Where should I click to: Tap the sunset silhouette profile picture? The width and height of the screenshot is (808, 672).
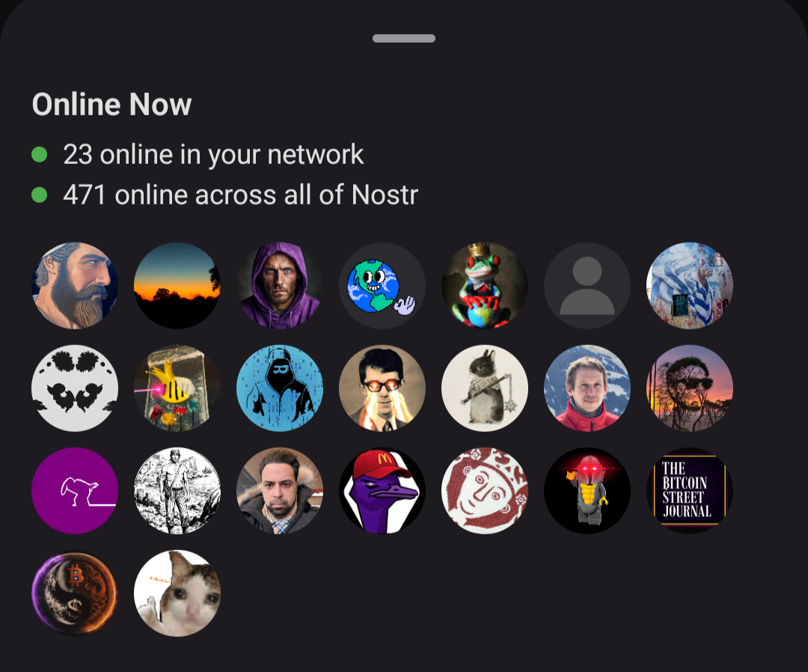click(177, 286)
